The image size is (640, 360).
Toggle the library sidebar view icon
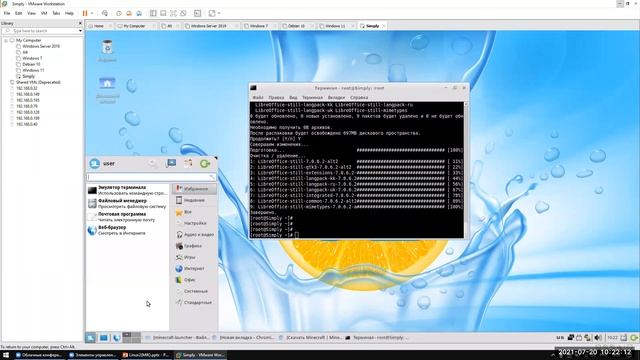(153, 13)
